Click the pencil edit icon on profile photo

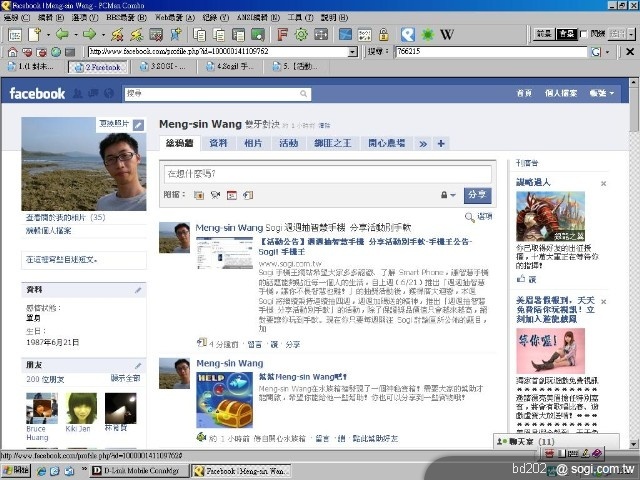point(138,125)
